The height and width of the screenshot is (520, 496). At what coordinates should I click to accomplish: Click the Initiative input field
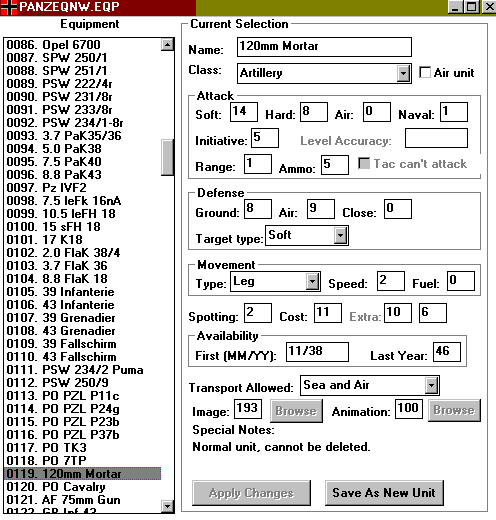265,138
